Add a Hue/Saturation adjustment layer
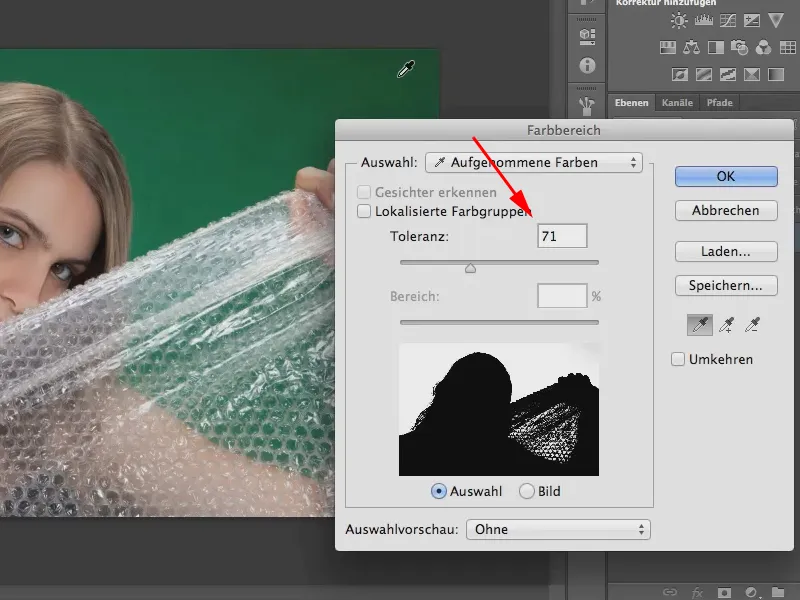This screenshot has width=800, height=600. (667, 48)
